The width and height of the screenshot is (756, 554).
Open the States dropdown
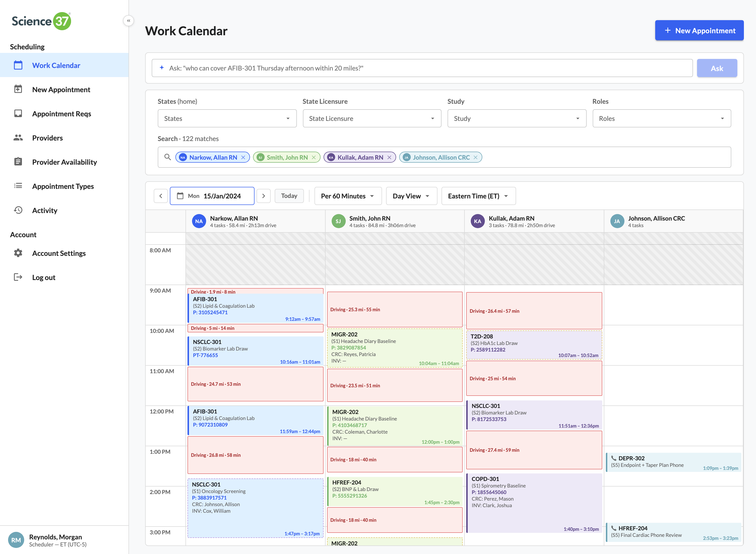click(227, 118)
